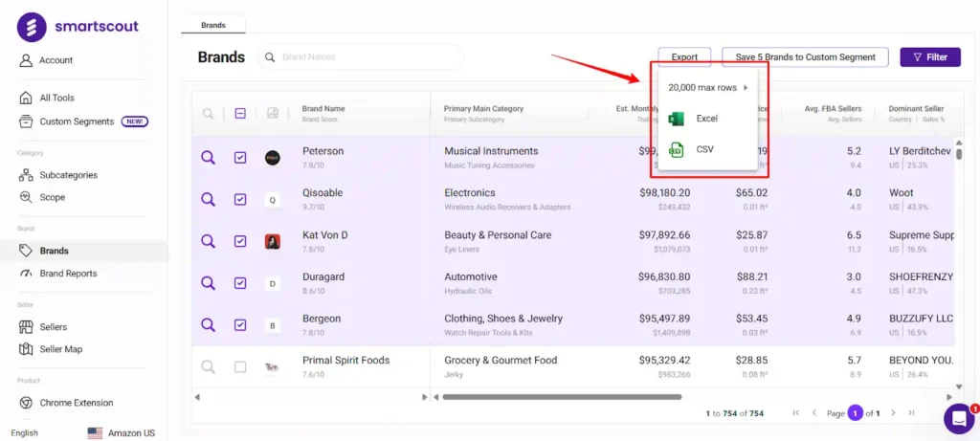Open the Subcategories section

tap(69, 175)
